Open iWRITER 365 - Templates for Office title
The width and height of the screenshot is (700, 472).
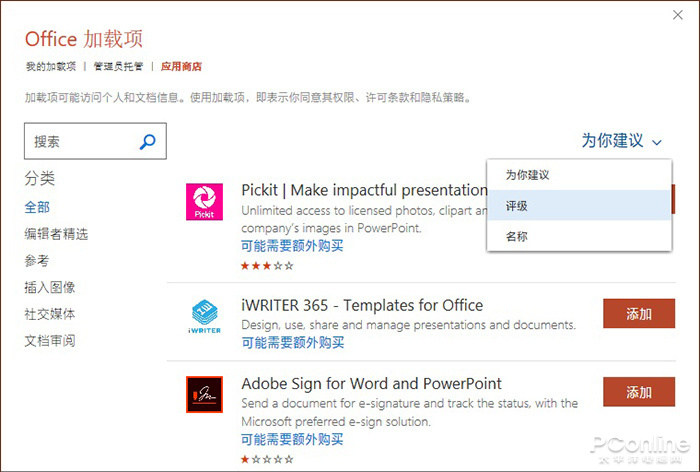(362, 305)
